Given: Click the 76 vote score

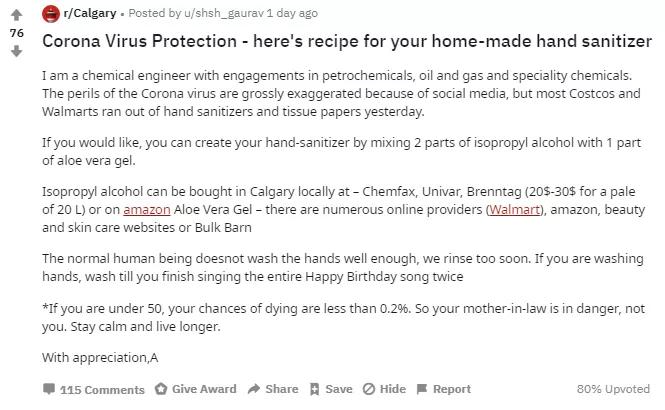Looking at the screenshot, I should click(16, 33).
